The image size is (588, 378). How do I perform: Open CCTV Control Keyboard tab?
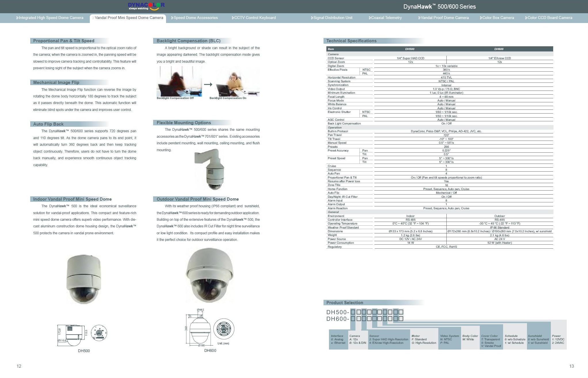click(x=254, y=18)
